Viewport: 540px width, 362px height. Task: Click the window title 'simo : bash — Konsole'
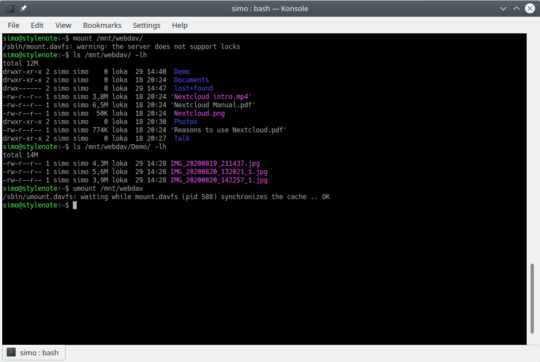coord(270,9)
